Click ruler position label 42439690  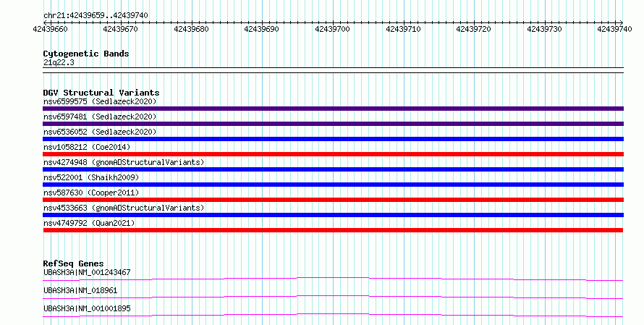262,29
